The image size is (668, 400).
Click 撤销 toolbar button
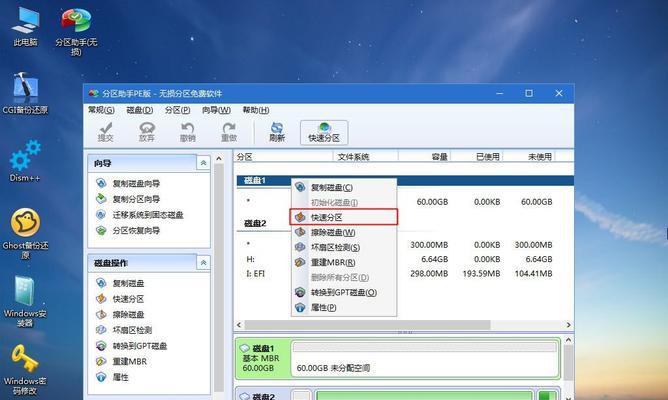point(187,132)
